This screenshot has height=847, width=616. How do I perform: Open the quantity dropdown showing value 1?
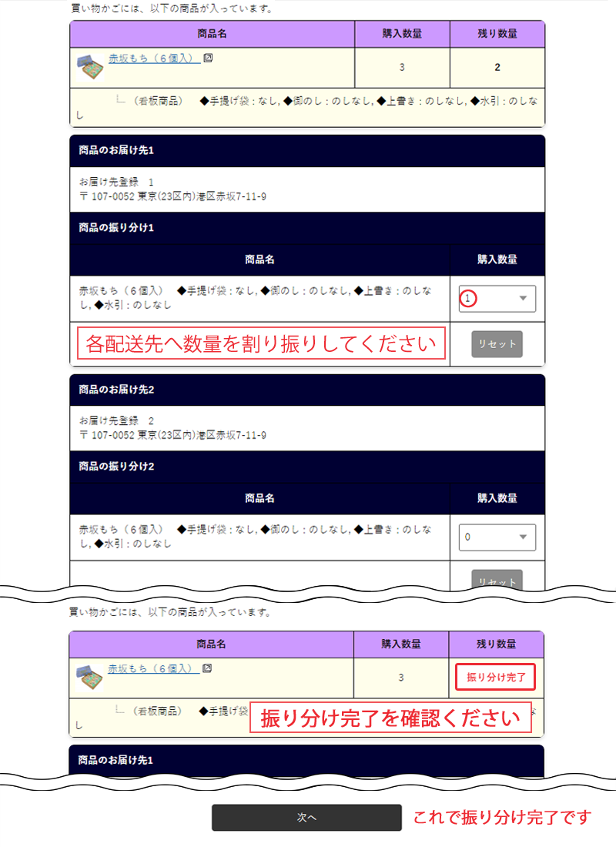pos(497,299)
